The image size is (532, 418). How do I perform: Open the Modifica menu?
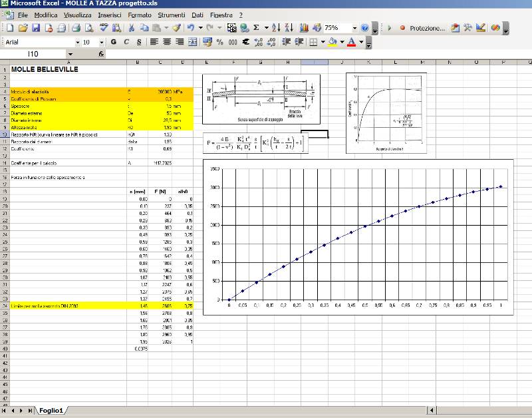[46, 15]
